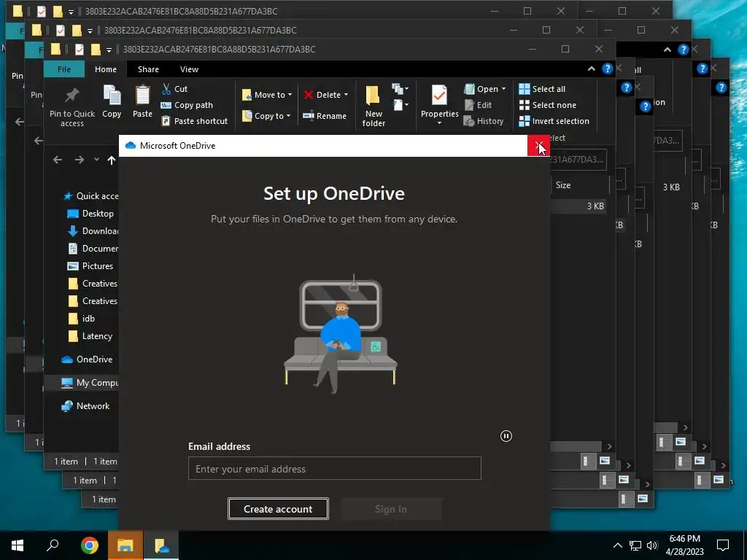This screenshot has height=560, width=747.
Task: Switch to the Share tab
Action: click(148, 69)
